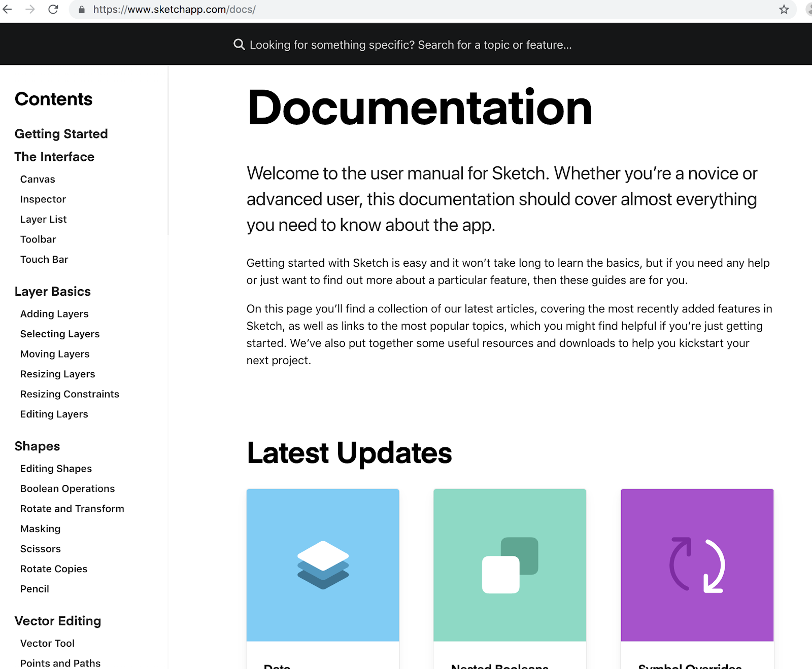
Task: View the Touch Bar article
Action: [x=44, y=259]
